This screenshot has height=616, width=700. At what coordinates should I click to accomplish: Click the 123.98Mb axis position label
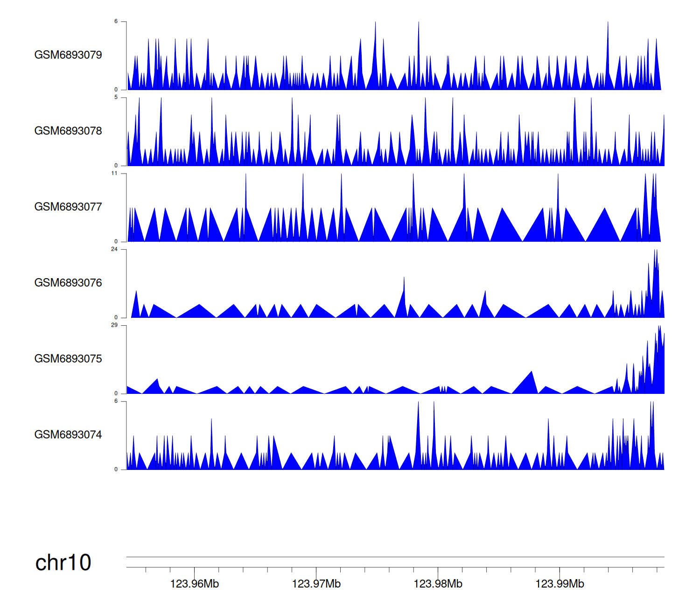(x=438, y=584)
